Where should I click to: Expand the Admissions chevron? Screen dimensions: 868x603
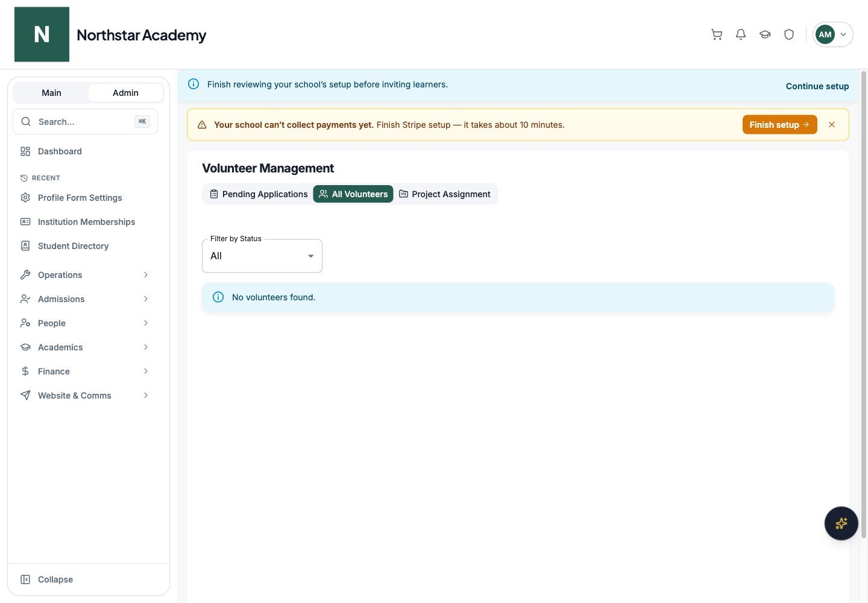pyautogui.click(x=146, y=299)
